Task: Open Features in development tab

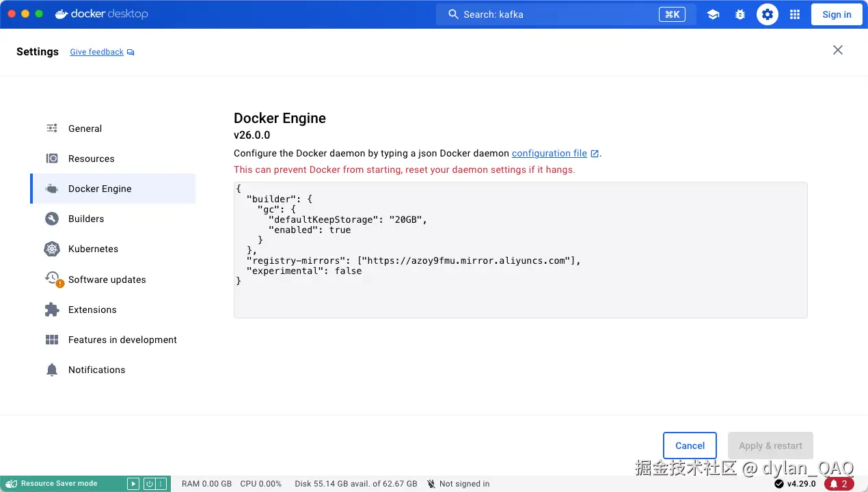Action: coord(113,340)
